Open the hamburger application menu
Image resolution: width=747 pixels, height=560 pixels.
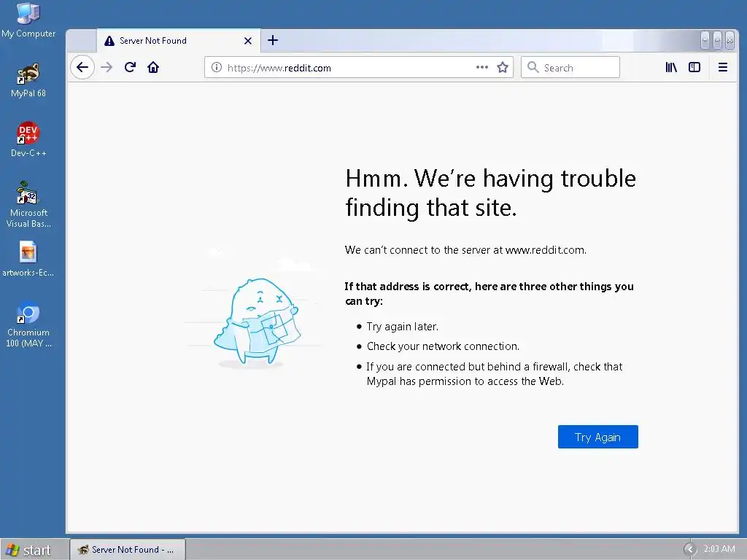pos(722,67)
